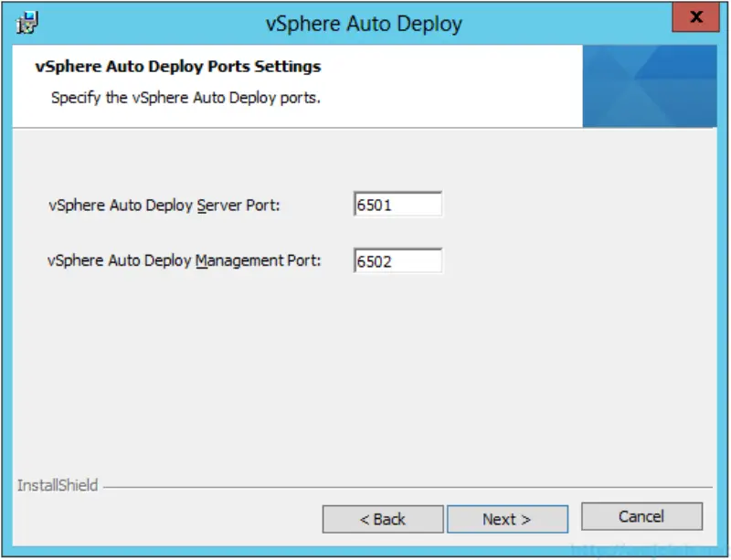The width and height of the screenshot is (731, 560).
Task: Select the vSphere Auto Deploy Server Port field
Action: tap(397, 205)
